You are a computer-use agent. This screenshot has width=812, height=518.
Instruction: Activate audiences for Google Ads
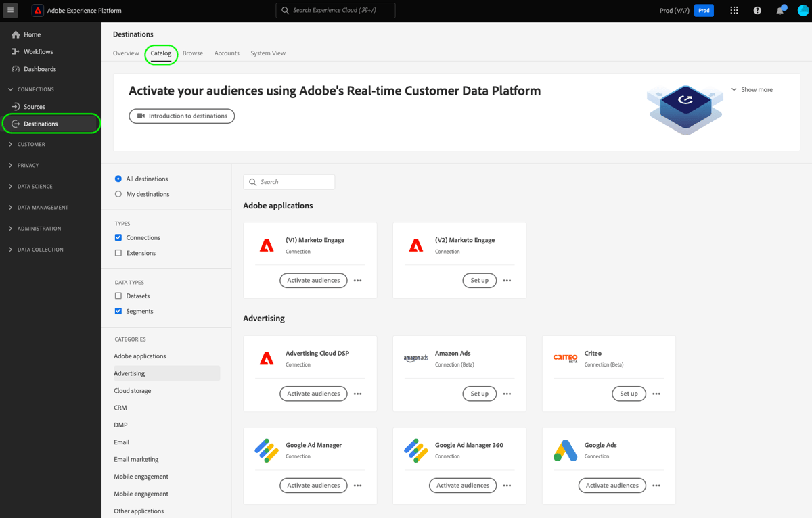(x=612, y=485)
